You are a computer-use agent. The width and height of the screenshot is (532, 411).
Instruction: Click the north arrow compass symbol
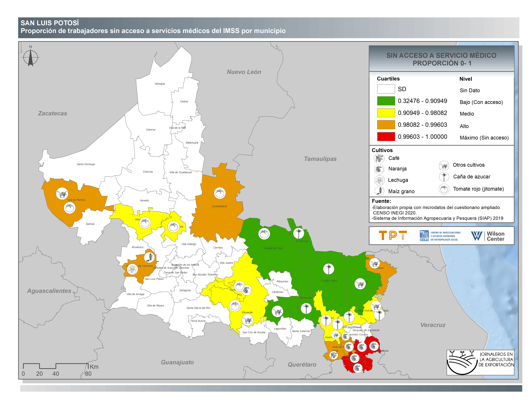pos(30,57)
